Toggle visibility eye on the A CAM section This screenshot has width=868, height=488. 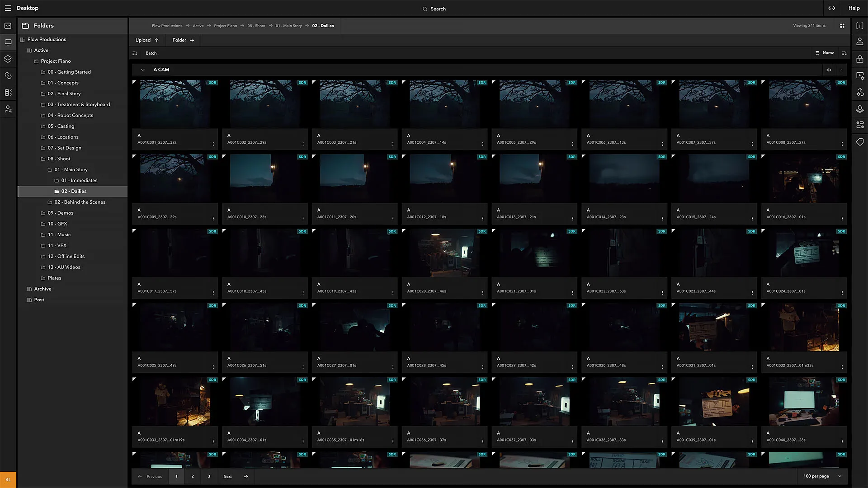829,70
